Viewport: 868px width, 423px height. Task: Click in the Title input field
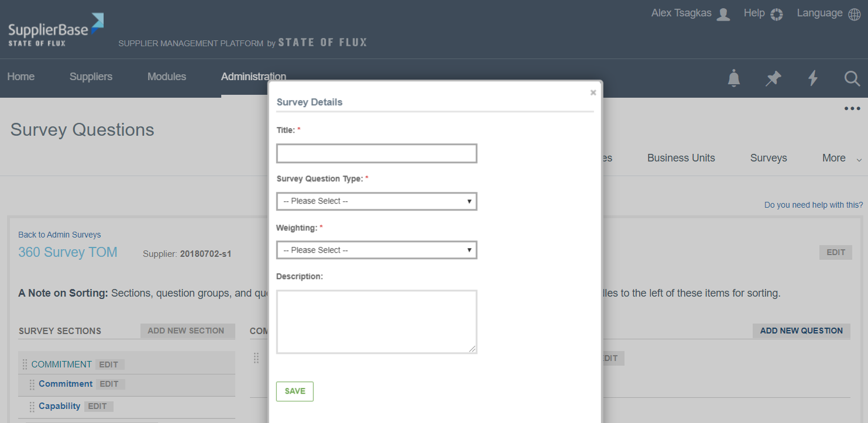coord(377,153)
